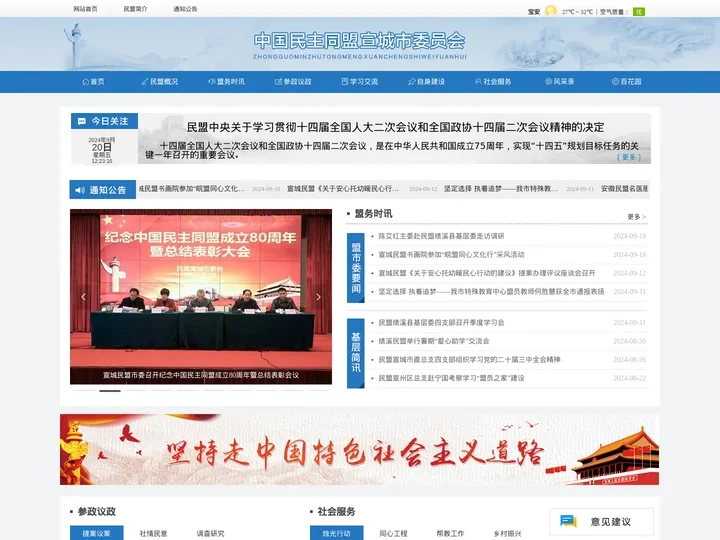The image size is (720, 540).
Task: Select the 同心工程 tab
Action: coord(394,533)
